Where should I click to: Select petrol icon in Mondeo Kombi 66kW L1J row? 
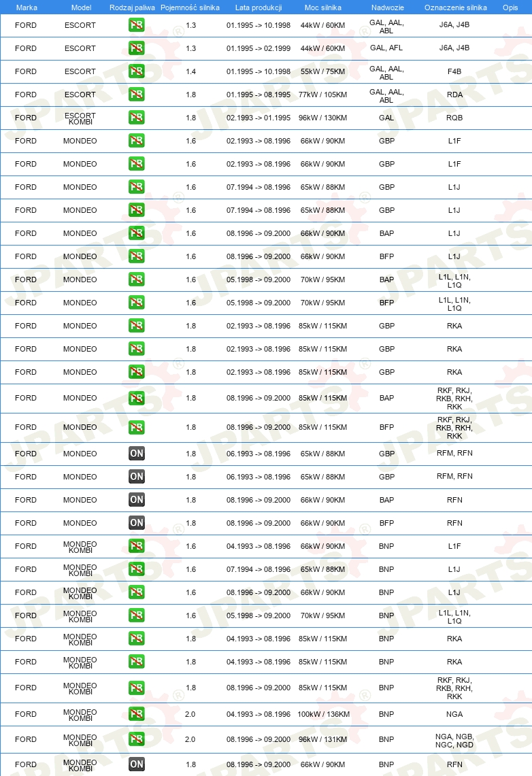pos(137,592)
